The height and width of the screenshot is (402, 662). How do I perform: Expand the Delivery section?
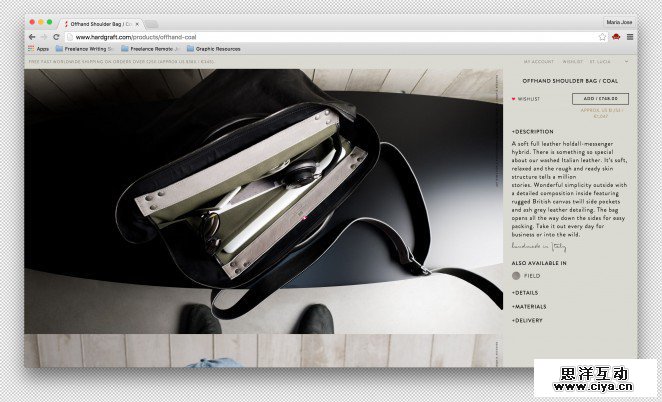527,320
